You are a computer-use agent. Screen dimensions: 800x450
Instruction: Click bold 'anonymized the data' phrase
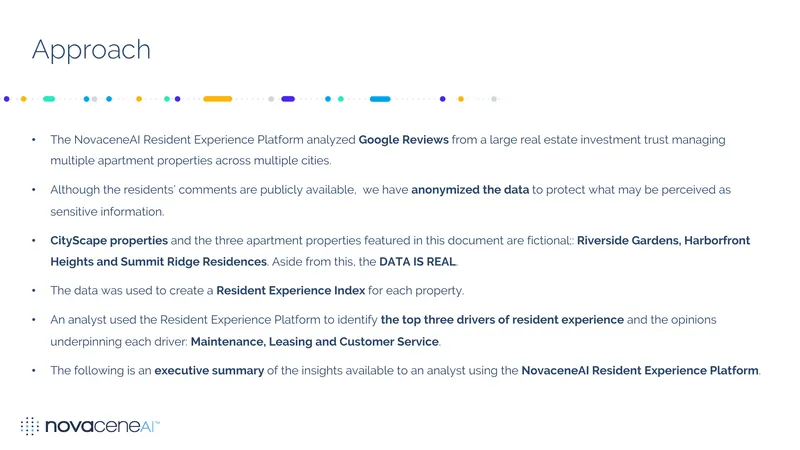(x=470, y=190)
